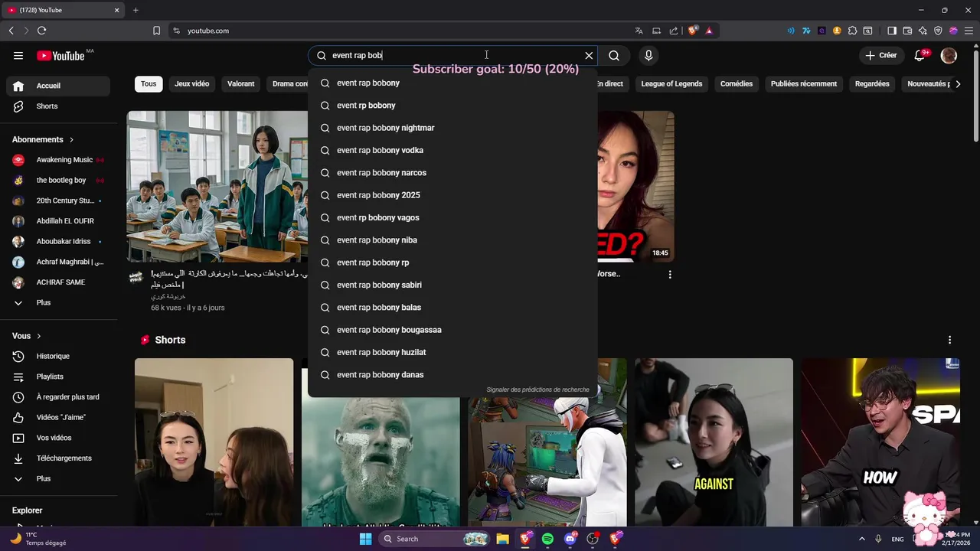Open Abdillah EL OUFIR channel
Viewport: 980px width, 551px height.
pyautogui.click(x=58, y=221)
